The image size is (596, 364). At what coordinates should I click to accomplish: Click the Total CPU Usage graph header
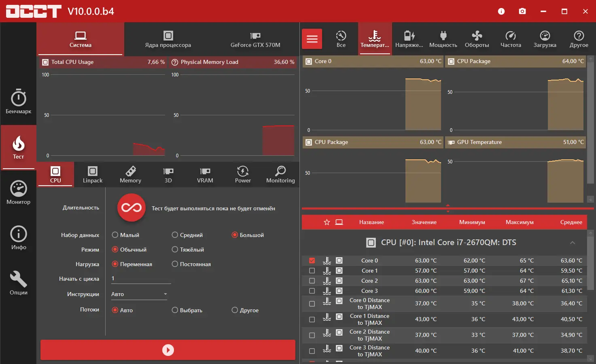pyautogui.click(x=103, y=62)
